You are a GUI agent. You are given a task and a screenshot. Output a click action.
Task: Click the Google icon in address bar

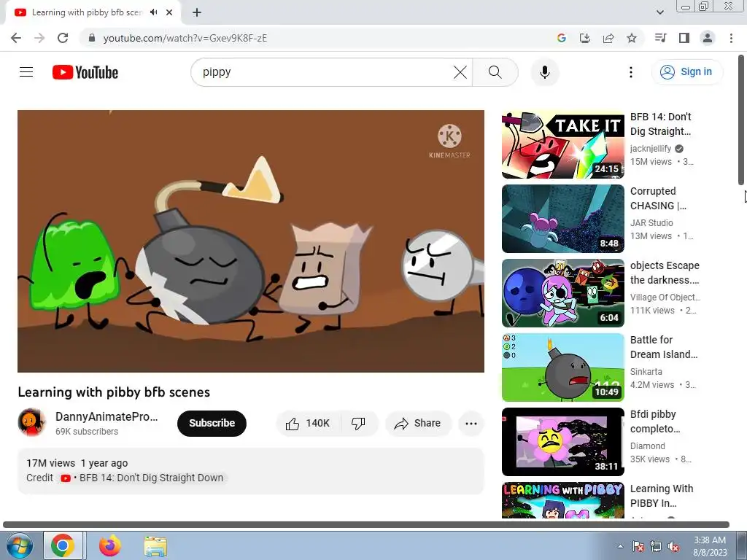[561, 38]
